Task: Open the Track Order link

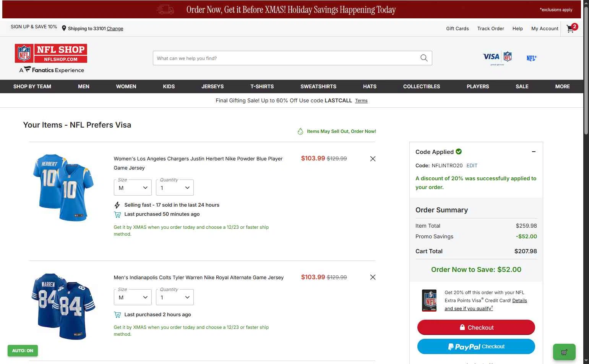Action: 491,29
